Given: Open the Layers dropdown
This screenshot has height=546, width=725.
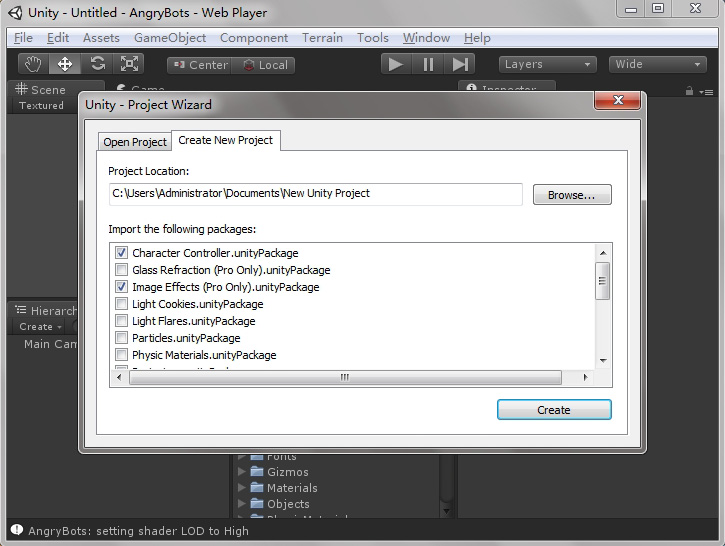Looking at the screenshot, I should point(547,64).
